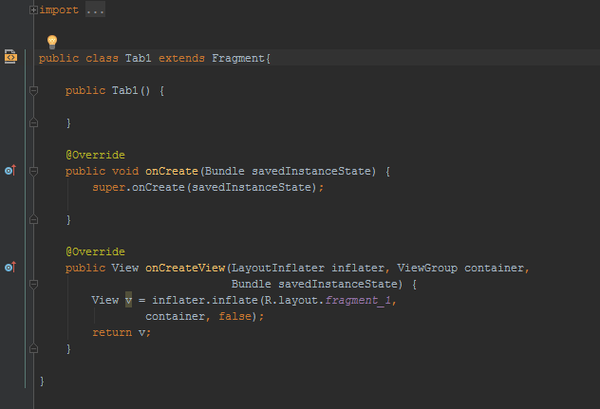Click the onCreateView method name
This screenshot has width=600, height=409.
185,268
